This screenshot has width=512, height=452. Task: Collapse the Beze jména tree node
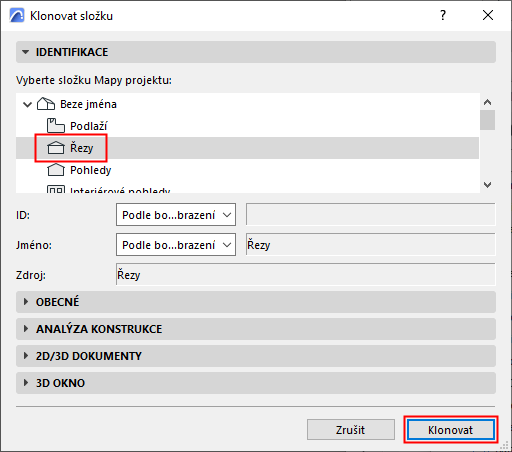tap(27, 104)
